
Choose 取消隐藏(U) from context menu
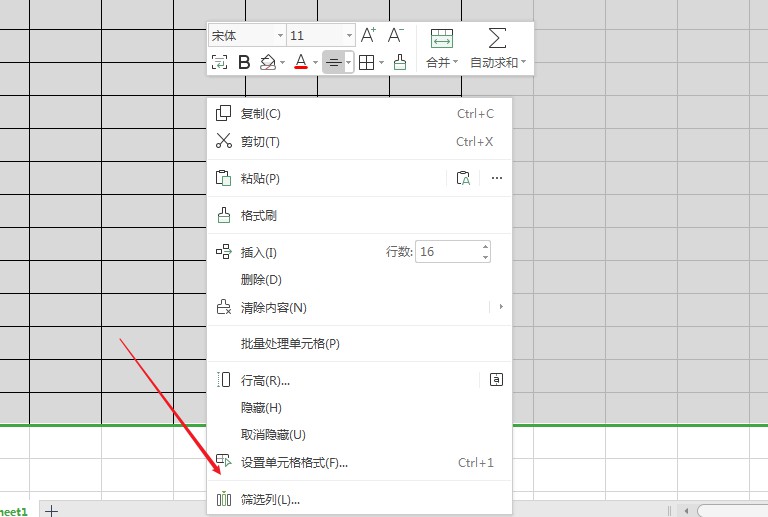point(360,435)
